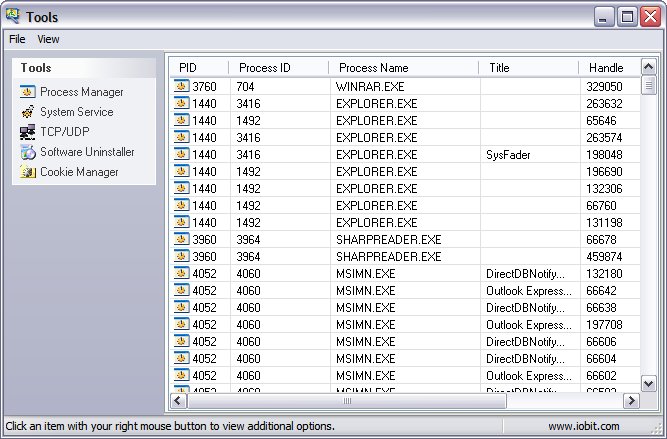The image size is (667, 439).
Task: Sort by the Handle column header
Action: click(x=609, y=68)
